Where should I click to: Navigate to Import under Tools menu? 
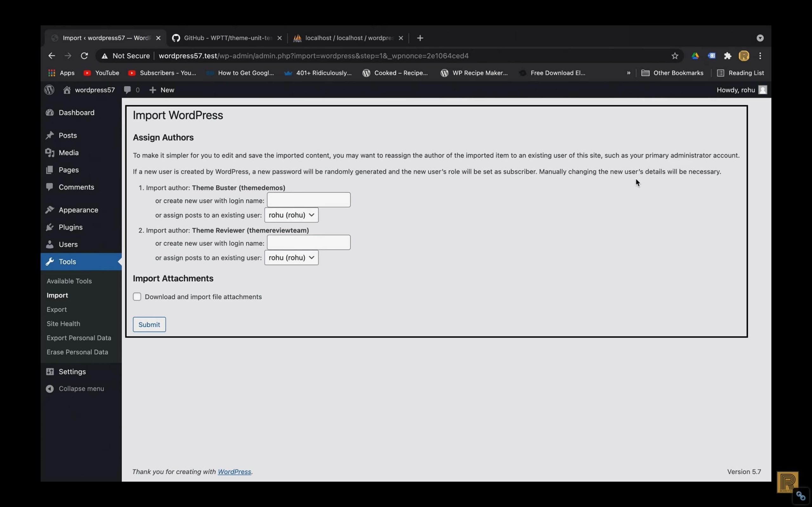click(57, 295)
